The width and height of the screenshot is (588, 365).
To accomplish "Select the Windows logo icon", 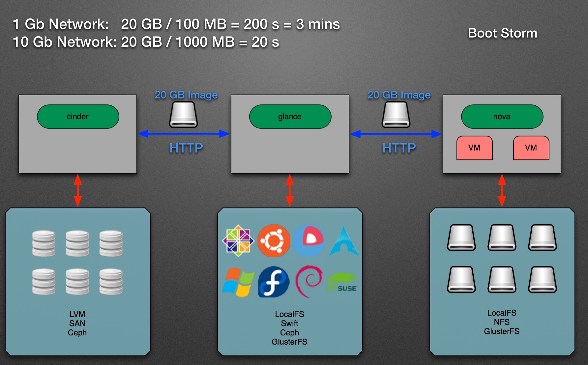I will point(238,282).
